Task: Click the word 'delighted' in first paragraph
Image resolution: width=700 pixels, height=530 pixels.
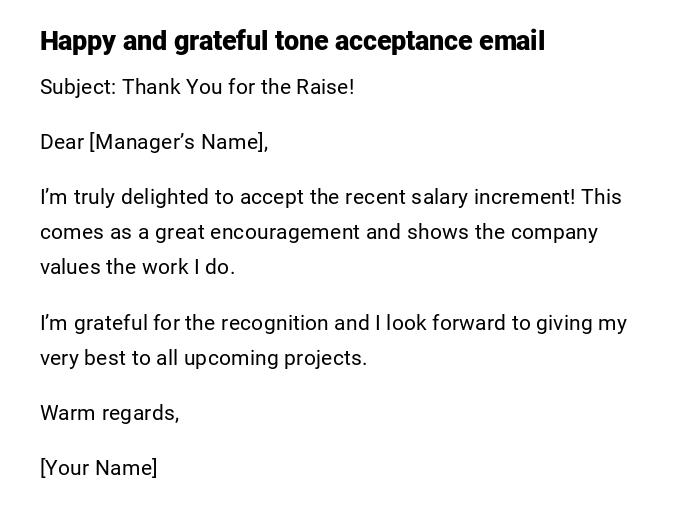Action: pos(157,197)
